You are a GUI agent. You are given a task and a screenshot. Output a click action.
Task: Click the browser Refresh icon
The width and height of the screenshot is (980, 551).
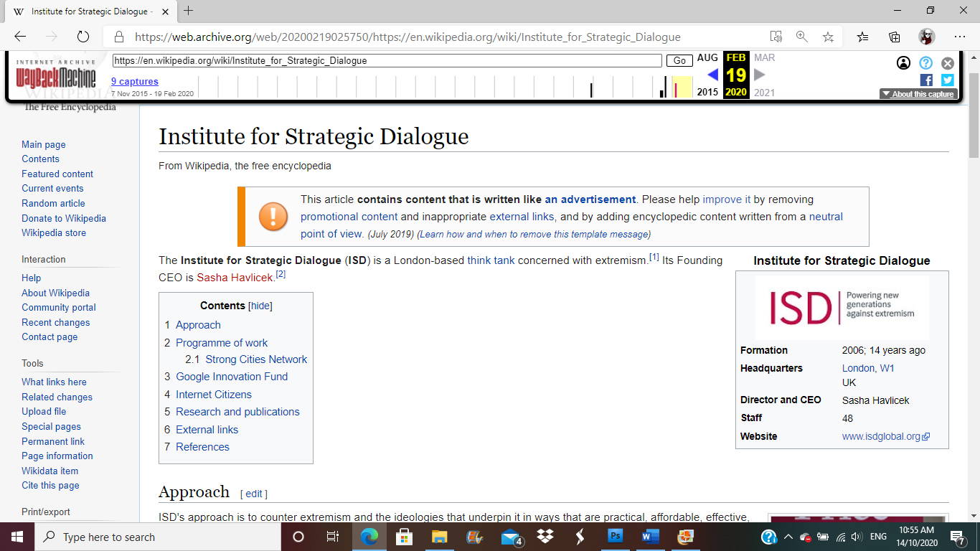pos(83,37)
